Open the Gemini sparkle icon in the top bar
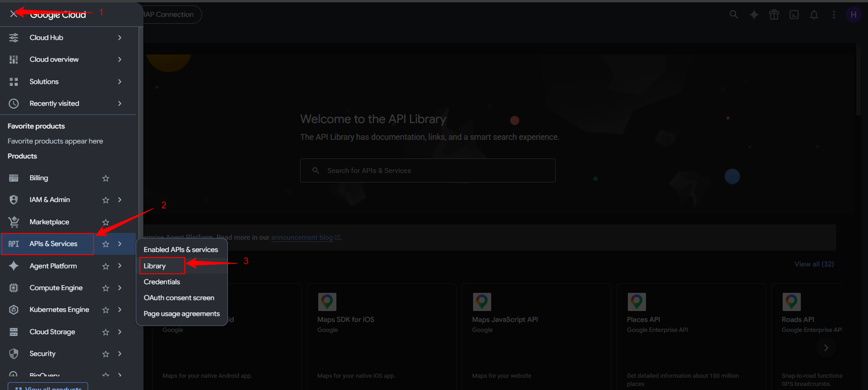Image resolution: width=868 pixels, height=390 pixels. (x=754, y=15)
